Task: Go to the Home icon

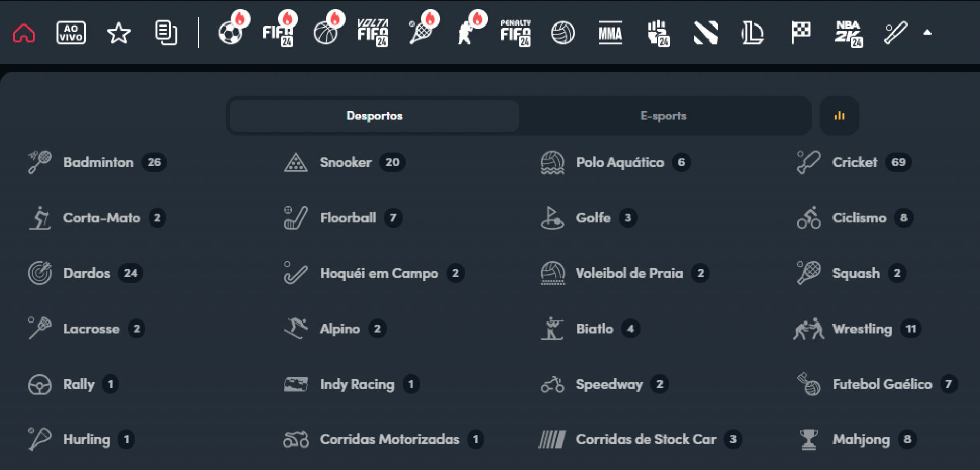Action: point(23,33)
